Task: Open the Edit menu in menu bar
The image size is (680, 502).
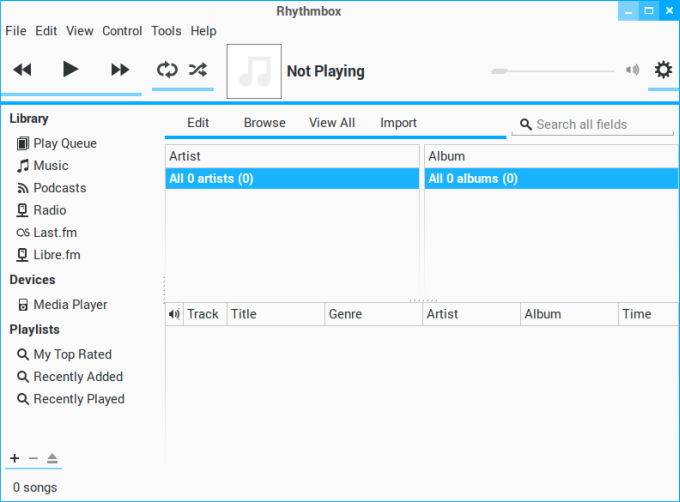Action: [x=46, y=31]
